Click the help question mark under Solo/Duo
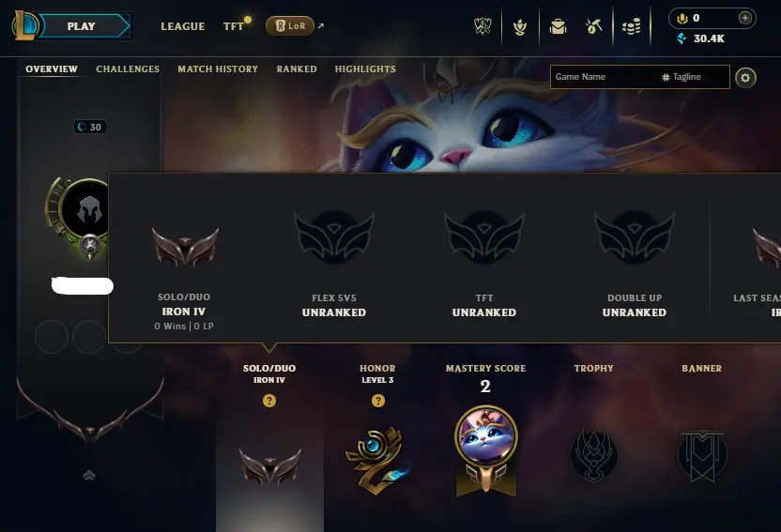Image resolution: width=781 pixels, height=532 pixels. [x=269, y=401]
